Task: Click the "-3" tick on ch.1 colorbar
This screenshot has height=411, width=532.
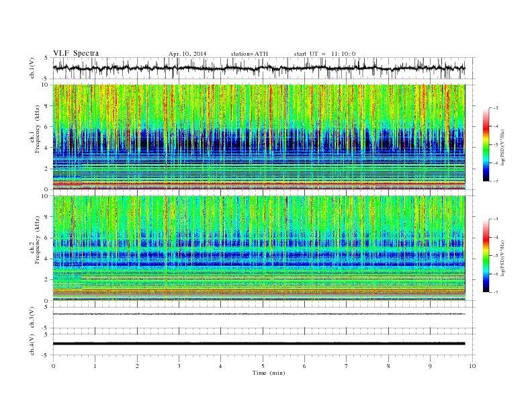Action: [496, 108]
